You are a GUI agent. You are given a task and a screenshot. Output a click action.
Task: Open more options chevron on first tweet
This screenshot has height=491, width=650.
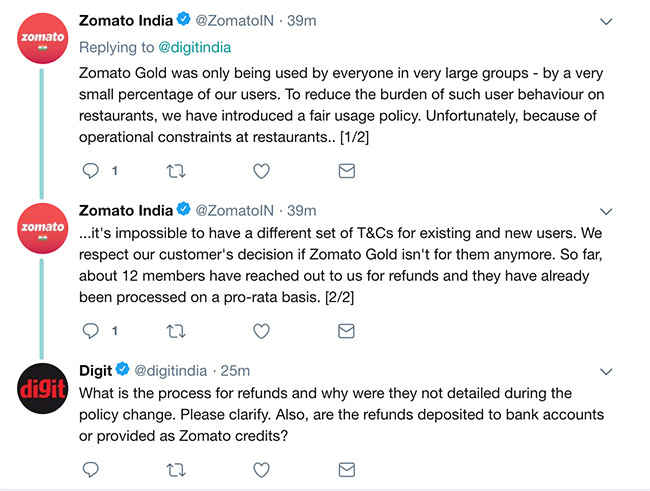[x=606, y=21]
